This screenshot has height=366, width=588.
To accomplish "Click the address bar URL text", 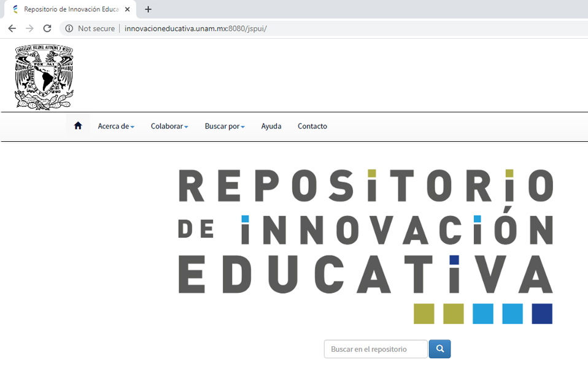I will click(195, 28).
